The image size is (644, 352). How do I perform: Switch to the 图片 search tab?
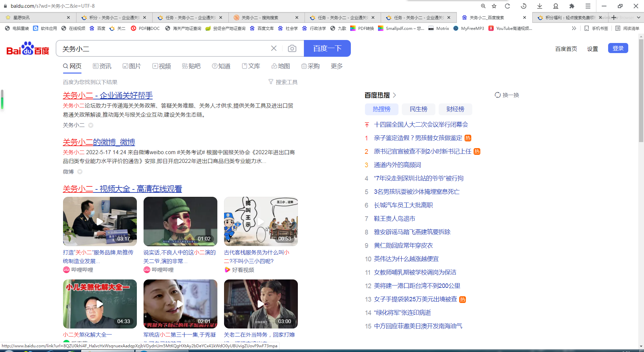point(131,66)
